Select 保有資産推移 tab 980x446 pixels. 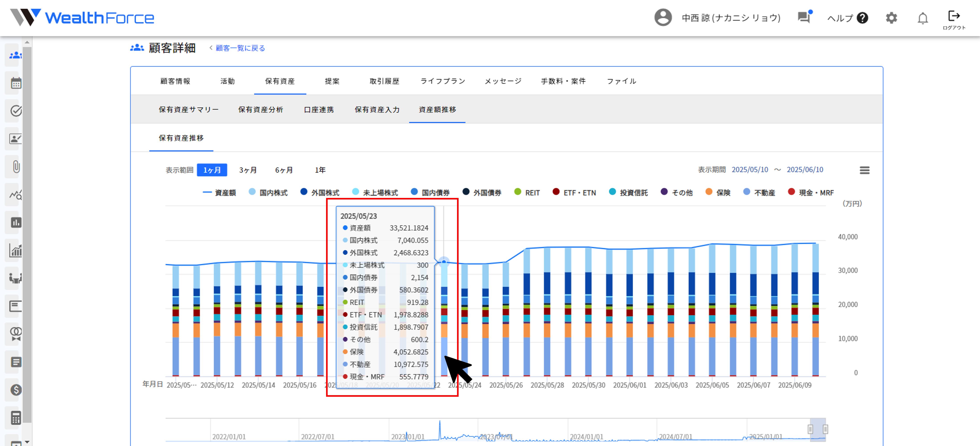click(181, 138)
